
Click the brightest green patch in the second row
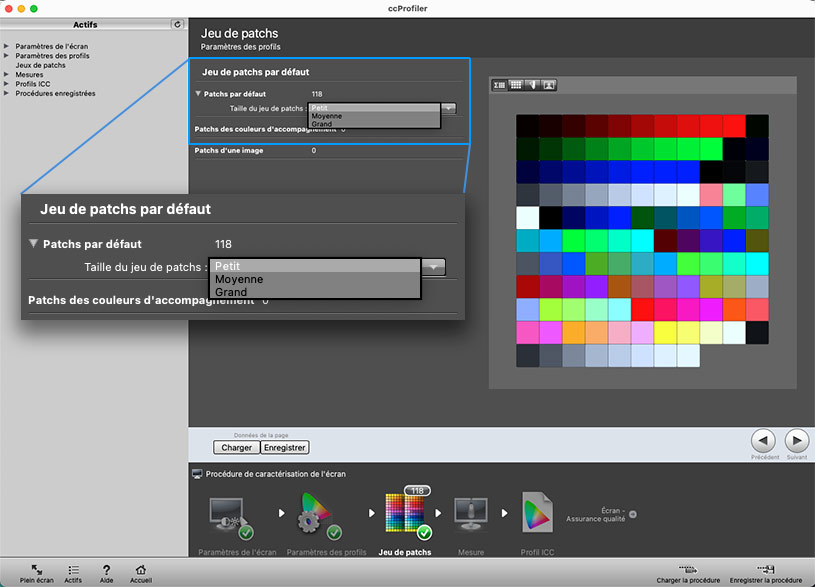[x=711, y=149]
